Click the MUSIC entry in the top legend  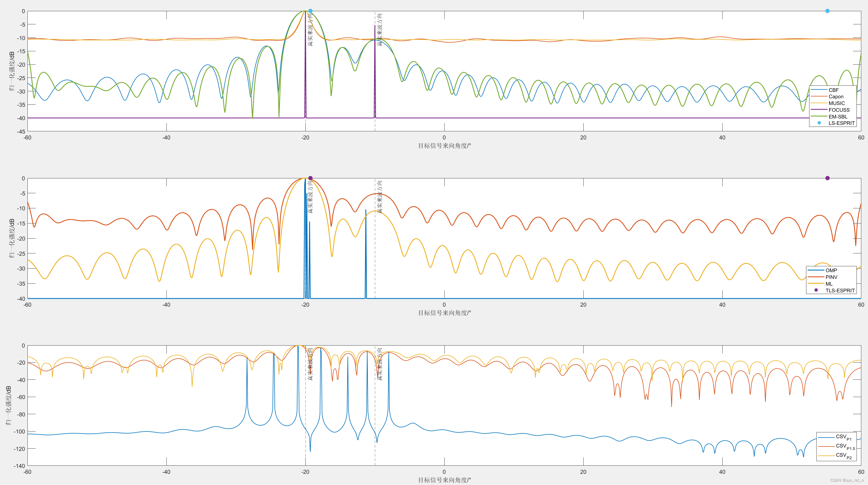[836, 103]
